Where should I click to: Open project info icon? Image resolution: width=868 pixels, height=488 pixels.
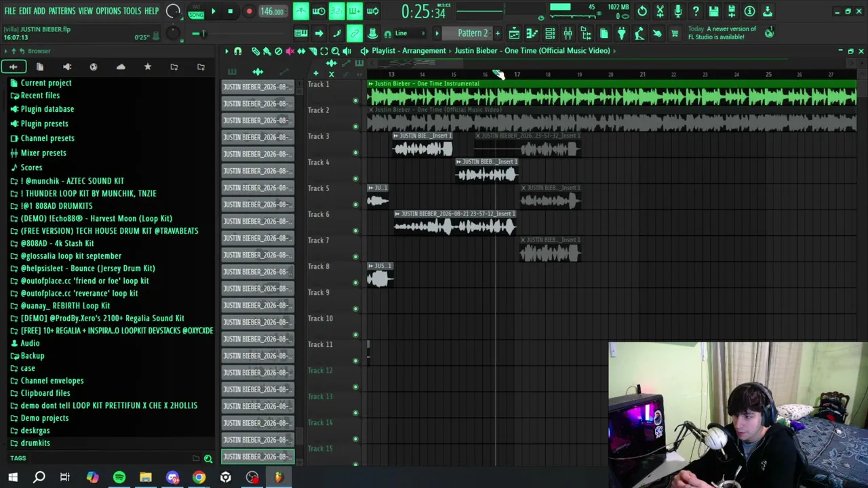click(x=749, y=11)
